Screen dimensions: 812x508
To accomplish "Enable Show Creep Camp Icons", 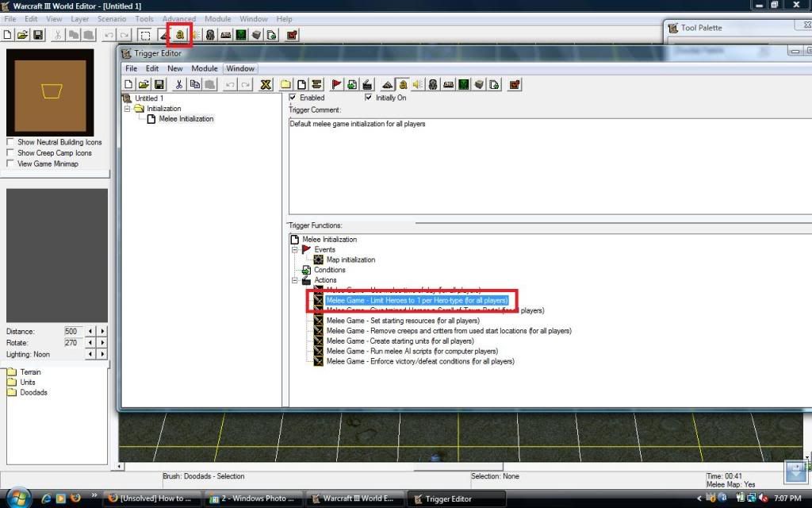I will click(10, 153).
